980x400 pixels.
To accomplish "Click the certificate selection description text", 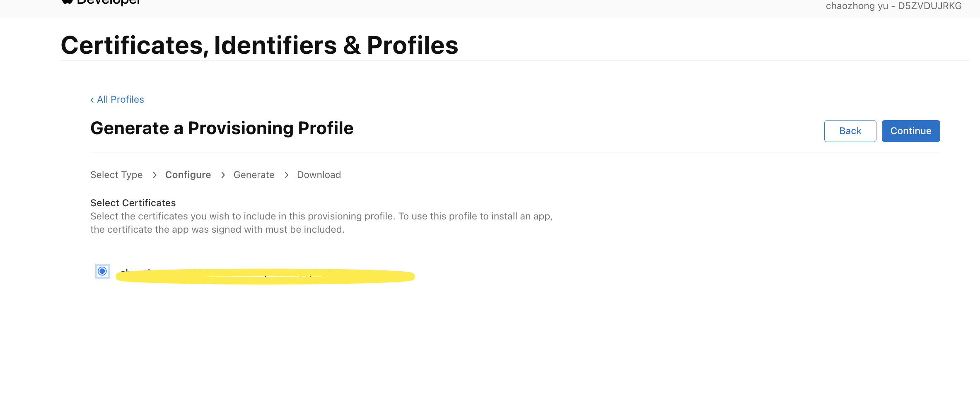I will tap(321, 223).
